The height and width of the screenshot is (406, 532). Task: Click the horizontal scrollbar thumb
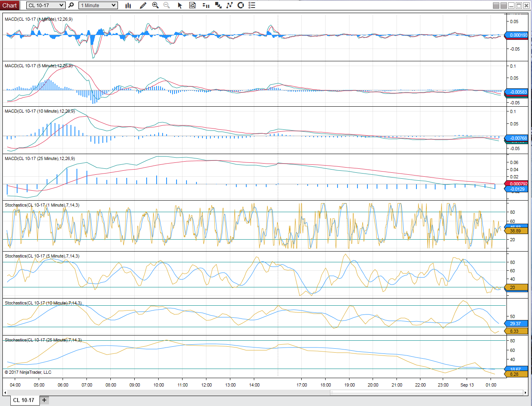426,393
